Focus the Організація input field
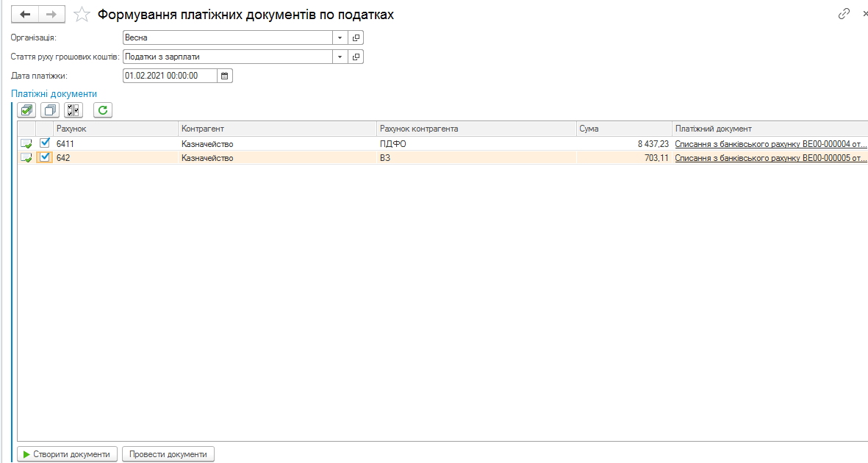 pos(228,37)
